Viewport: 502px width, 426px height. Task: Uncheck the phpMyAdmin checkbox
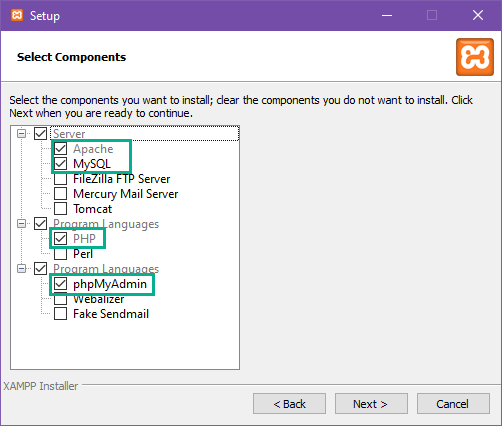click(x=60, y=284)
